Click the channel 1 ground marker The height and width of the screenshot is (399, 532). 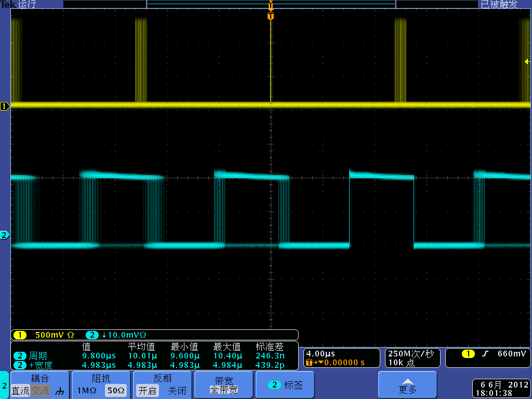pos(5,107)
